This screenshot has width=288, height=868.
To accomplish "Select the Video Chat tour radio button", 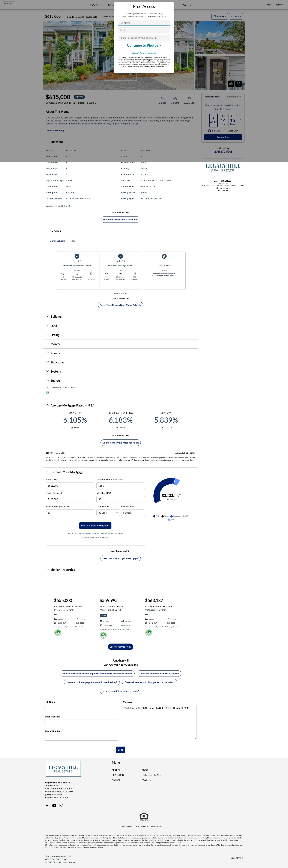I will 225,131.
